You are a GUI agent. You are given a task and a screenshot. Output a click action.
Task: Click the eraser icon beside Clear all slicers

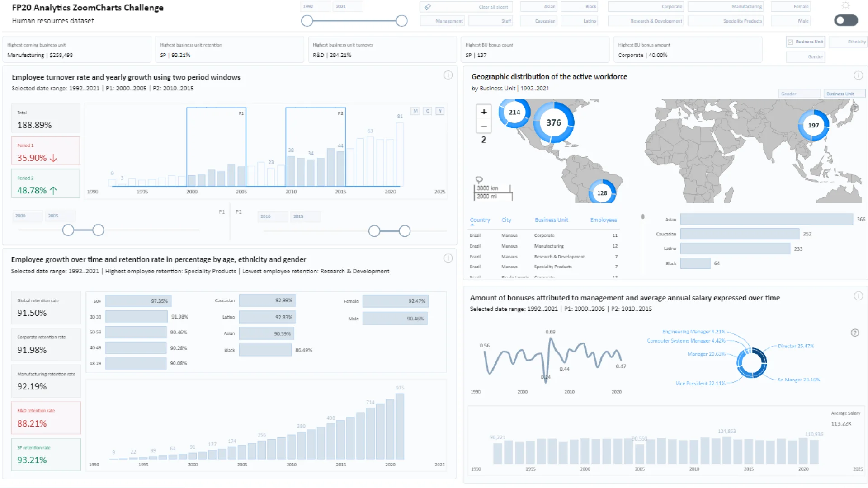(427, 7)
